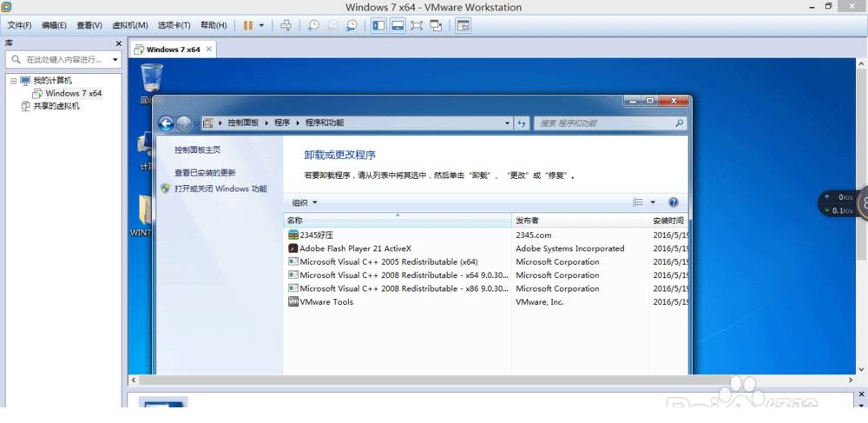Click the Adobe Flash Player icon
868x423 pixels.
pyautogui.click(x=293, y=248)
